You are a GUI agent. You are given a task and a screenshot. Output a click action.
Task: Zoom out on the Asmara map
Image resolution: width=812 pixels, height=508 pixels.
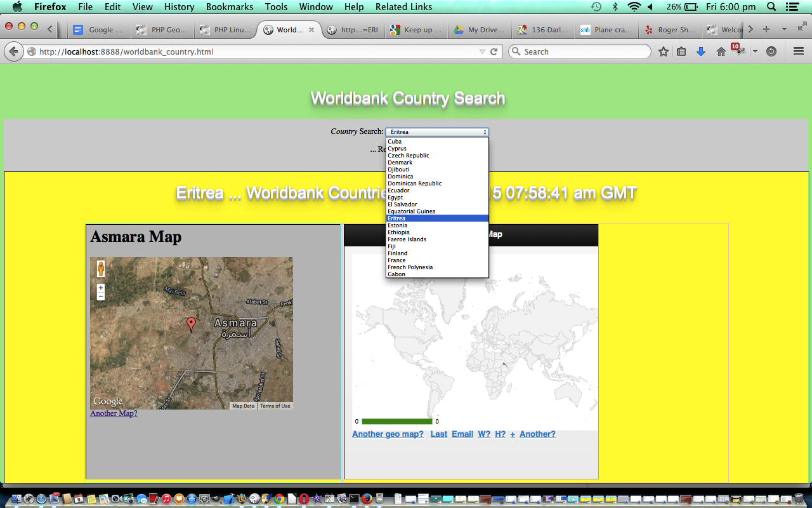(100, 295)
